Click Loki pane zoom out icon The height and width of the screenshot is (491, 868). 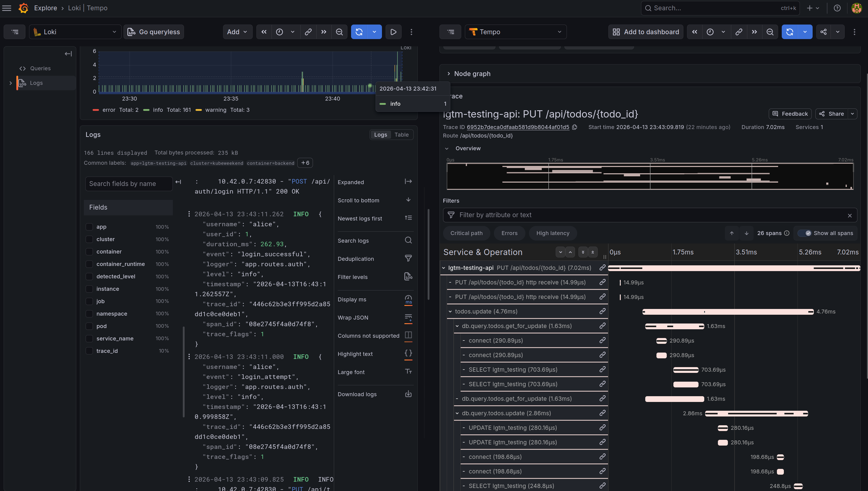coord(339,32)
